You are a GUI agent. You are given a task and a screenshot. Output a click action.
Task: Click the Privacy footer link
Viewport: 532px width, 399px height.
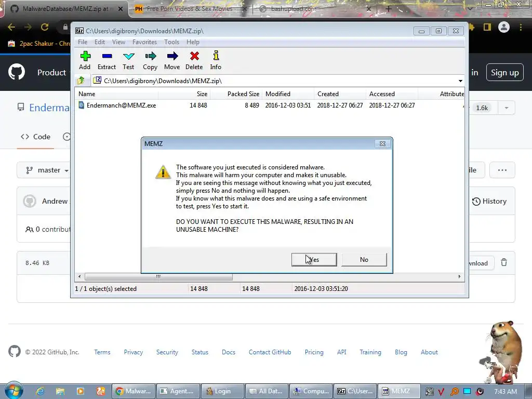coord(134,352)
